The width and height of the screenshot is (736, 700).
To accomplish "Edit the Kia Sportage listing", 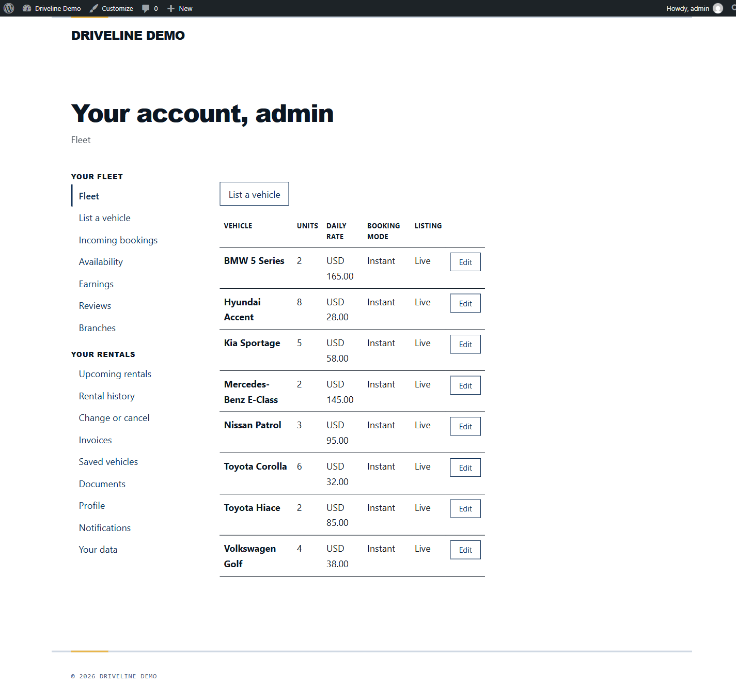I will (465, 344).
